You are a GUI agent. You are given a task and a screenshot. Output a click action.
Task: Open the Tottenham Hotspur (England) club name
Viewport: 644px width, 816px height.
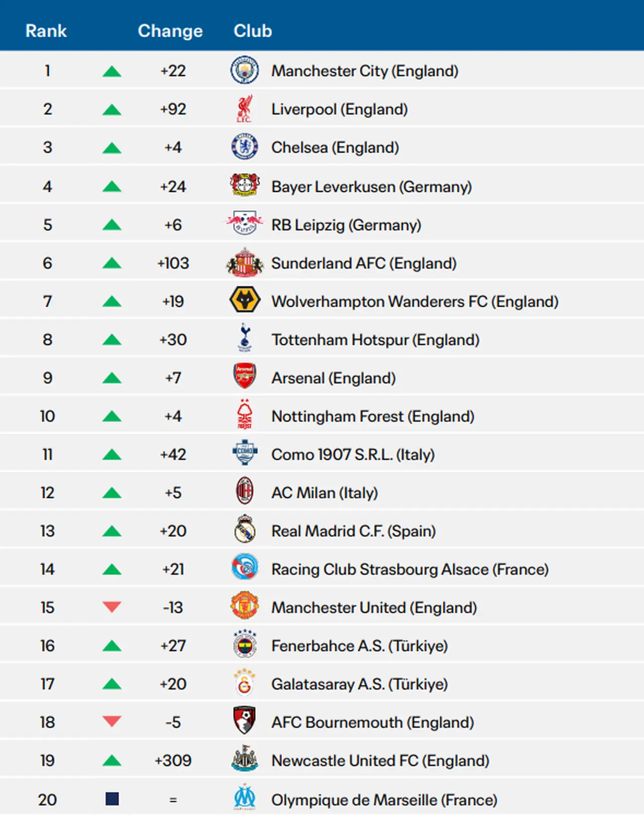(x=375, y=340)
